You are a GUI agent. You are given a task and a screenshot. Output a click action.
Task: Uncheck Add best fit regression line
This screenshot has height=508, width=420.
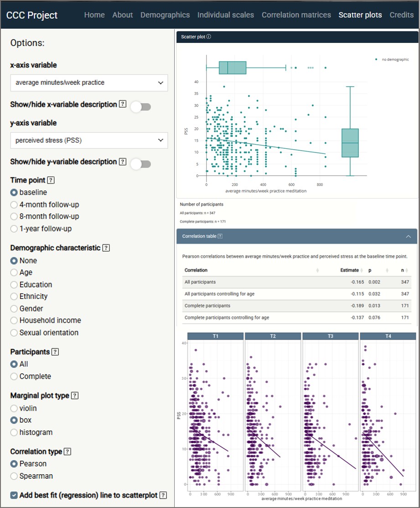(14, 495)
